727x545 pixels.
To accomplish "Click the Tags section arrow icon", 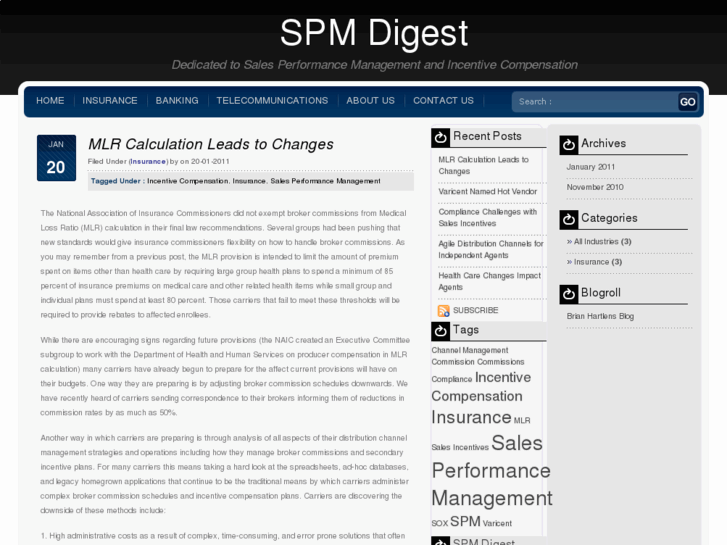I will tap(440, 331).
